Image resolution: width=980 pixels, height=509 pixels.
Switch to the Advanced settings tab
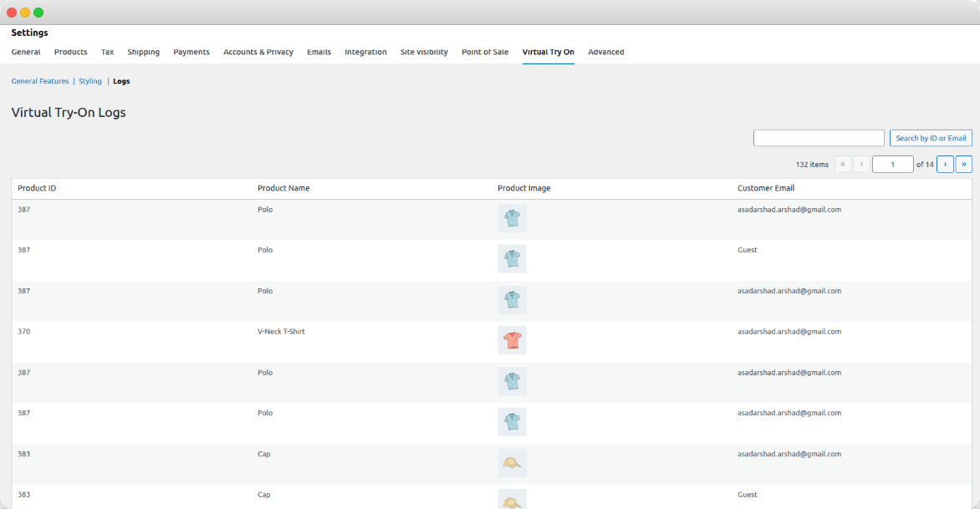coord(606,52)
